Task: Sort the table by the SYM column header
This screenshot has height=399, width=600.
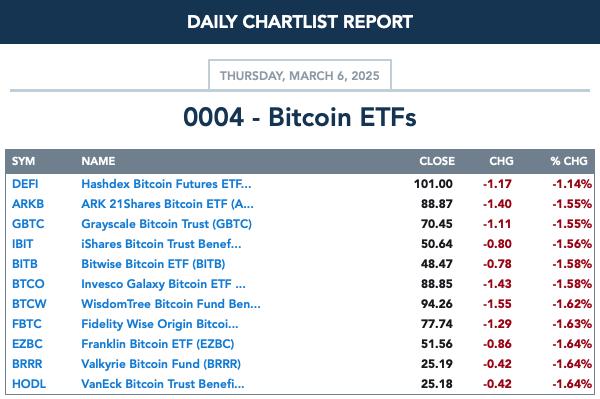Action: pos(23,161)
